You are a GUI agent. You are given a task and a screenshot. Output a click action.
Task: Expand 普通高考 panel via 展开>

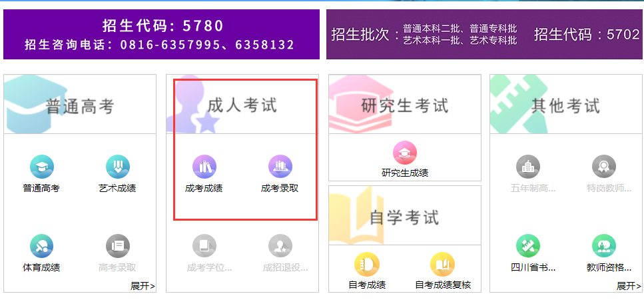coord(143,286)
